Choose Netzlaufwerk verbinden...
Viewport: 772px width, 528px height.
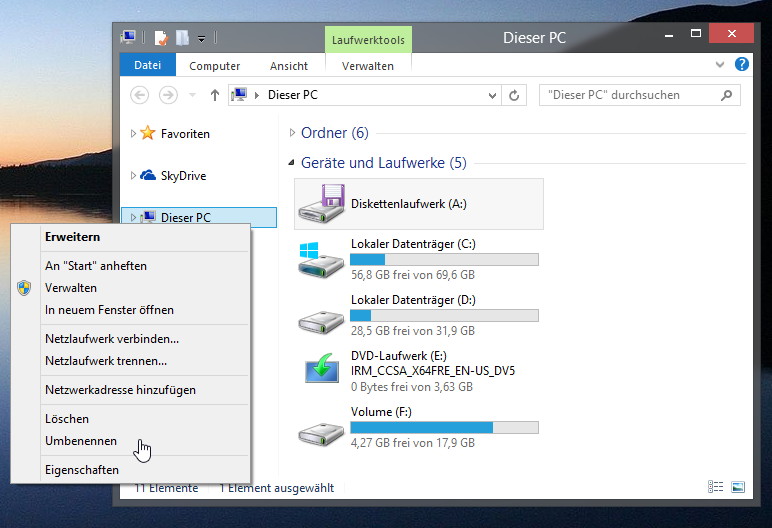130,339
